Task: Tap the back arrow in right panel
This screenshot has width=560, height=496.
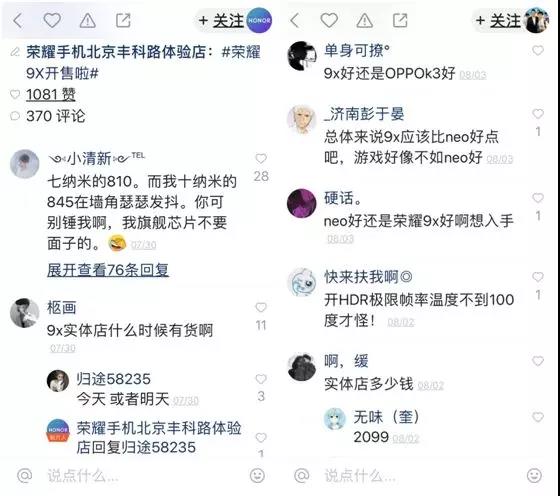Action: (x=295, y=20)
